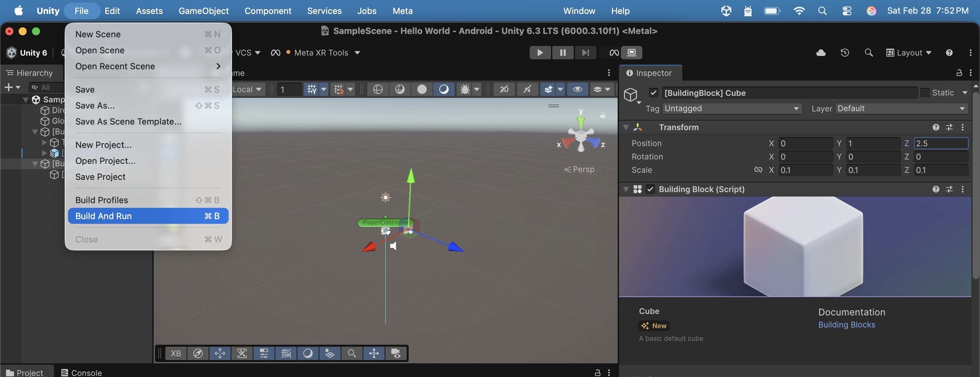The height and width of the screenshot is (377, 980).
Task: Open Unity Cloud icon in toolbar
Action: [821, 52]
